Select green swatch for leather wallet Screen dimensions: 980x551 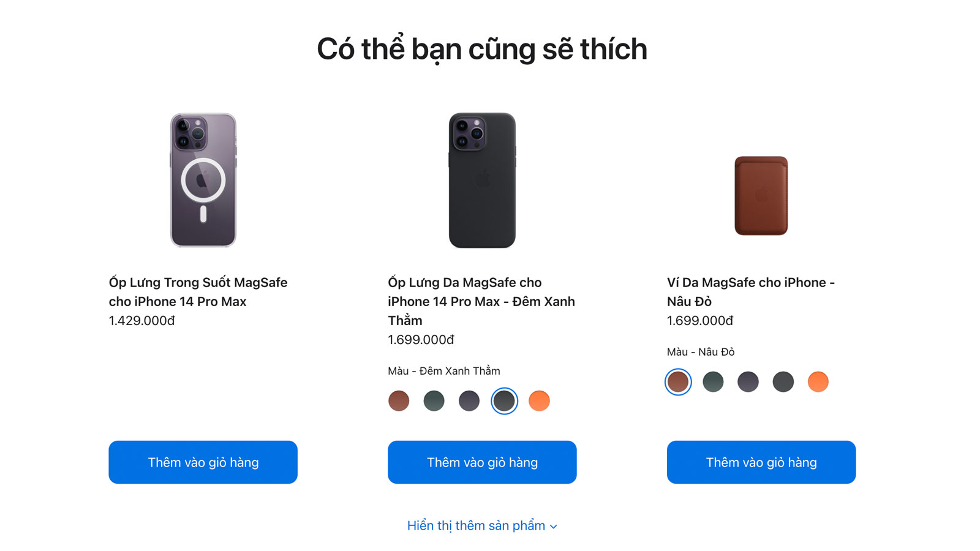[x=713, y=382]
